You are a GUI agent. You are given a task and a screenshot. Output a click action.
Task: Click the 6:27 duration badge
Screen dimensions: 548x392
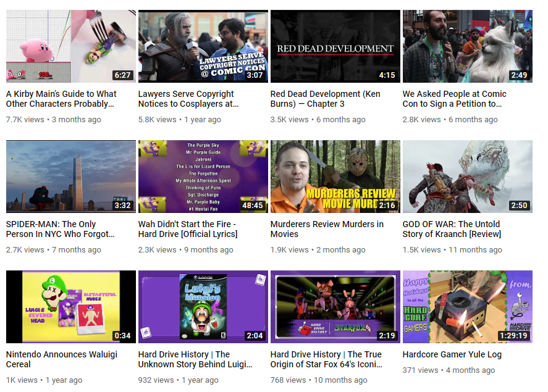click(x=123, y=75)
